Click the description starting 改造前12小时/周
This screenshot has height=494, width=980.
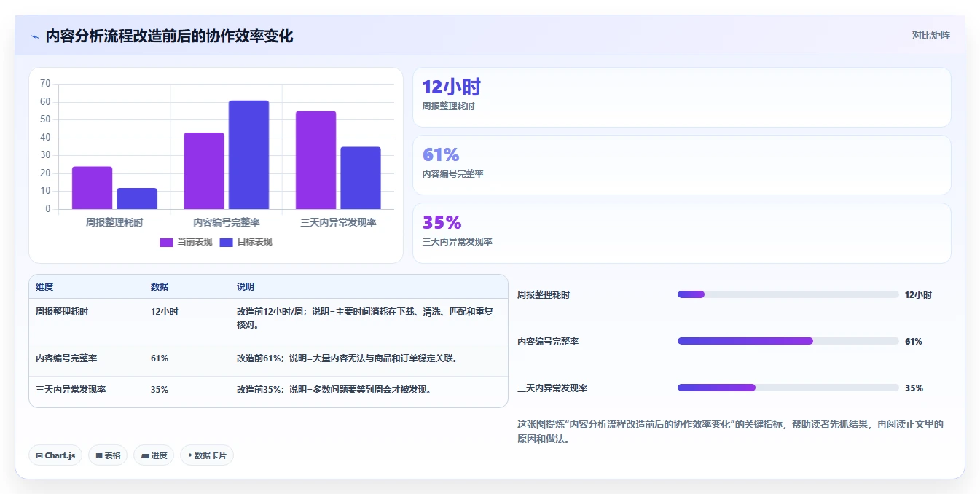coord(365,318)
